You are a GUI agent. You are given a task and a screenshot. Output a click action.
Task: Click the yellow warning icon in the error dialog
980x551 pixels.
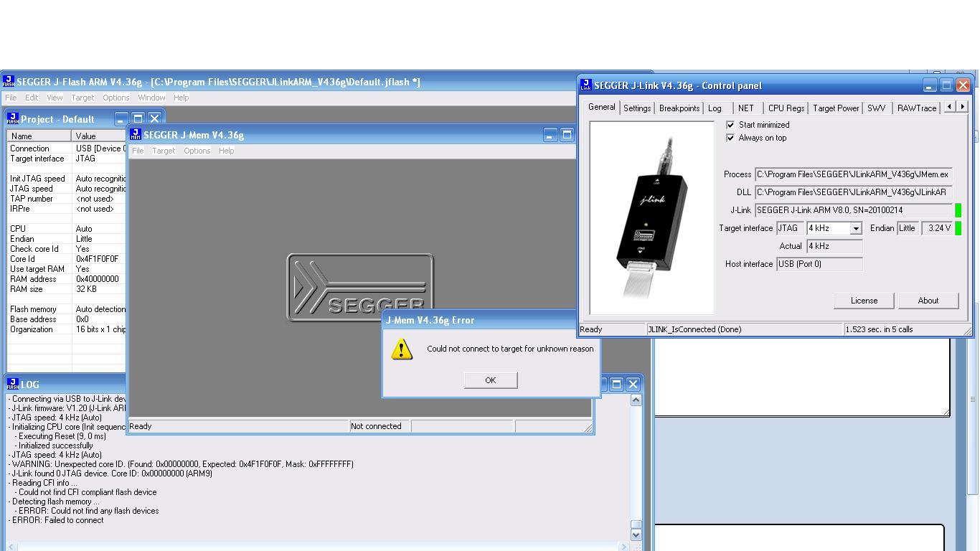402,349
